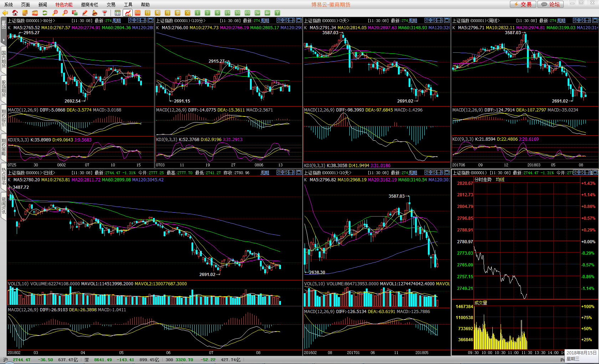Click the 成交量 label in intraday panel
This screenshot has height=364, width=599.
coord(481,303)
